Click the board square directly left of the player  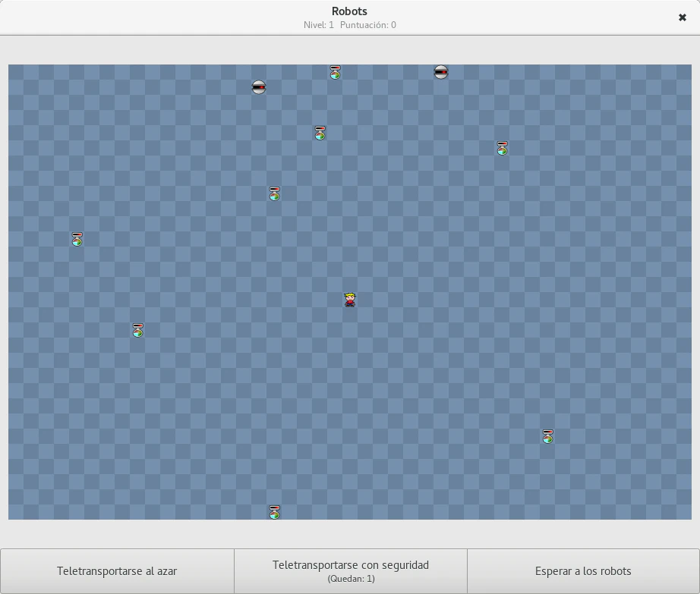(x=335, y=300)
